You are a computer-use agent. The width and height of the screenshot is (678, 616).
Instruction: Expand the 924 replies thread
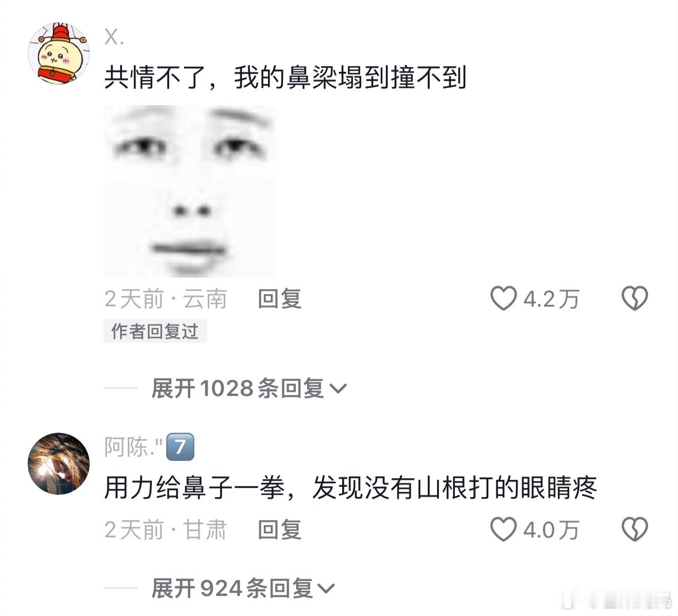coord(243,588)
